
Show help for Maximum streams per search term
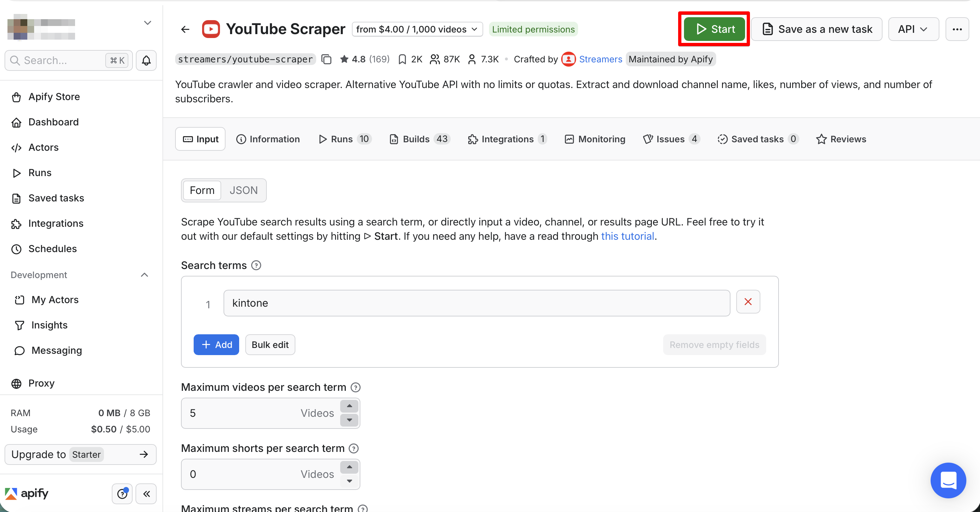363,508
